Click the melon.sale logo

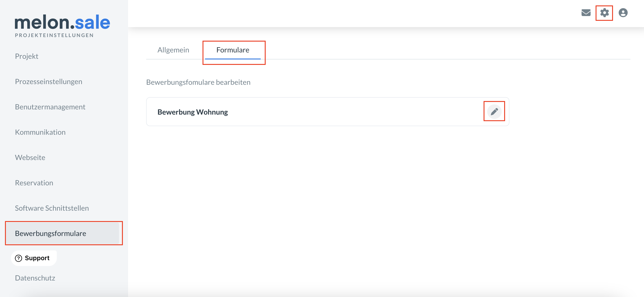coord(62,22)
